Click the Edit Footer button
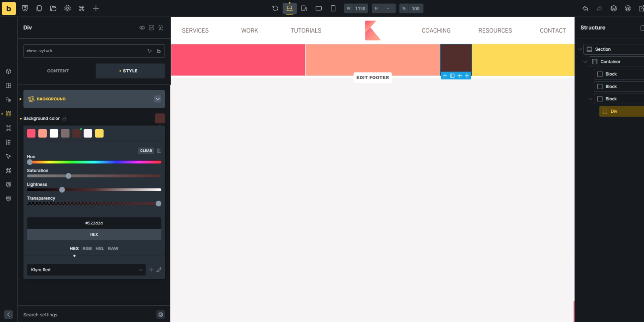Viewport: 644px width, 322px height. 373,77
